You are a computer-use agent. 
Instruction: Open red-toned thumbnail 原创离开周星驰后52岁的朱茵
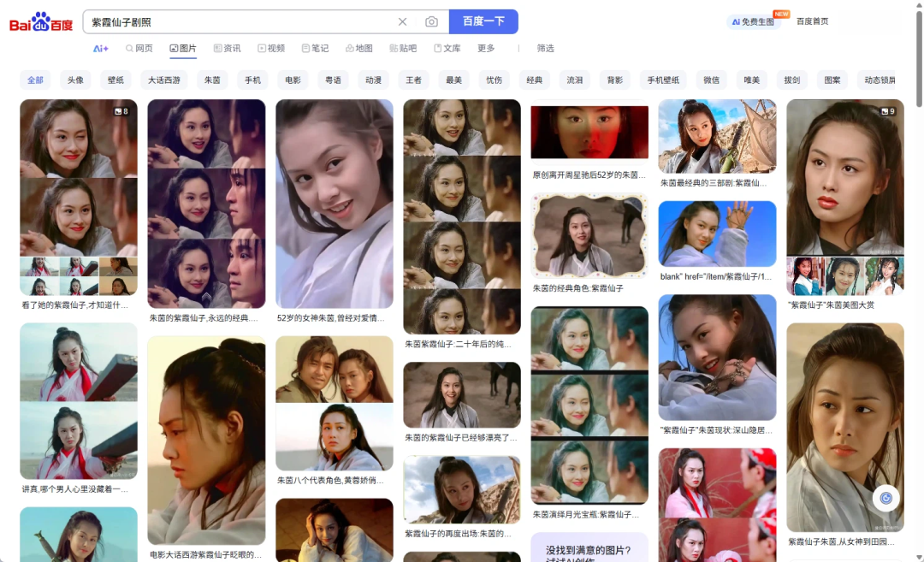pyautogui.click(x=589, y=132)
